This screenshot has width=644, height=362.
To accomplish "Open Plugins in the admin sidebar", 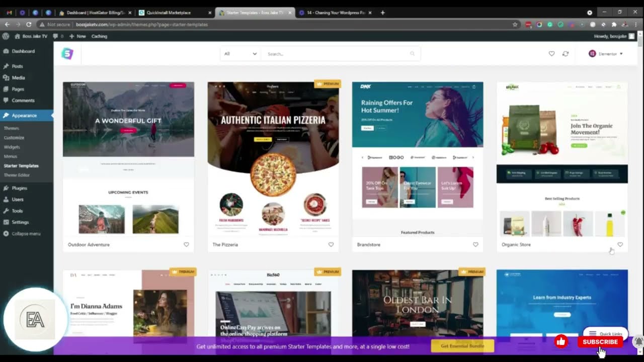I will 20,188.
